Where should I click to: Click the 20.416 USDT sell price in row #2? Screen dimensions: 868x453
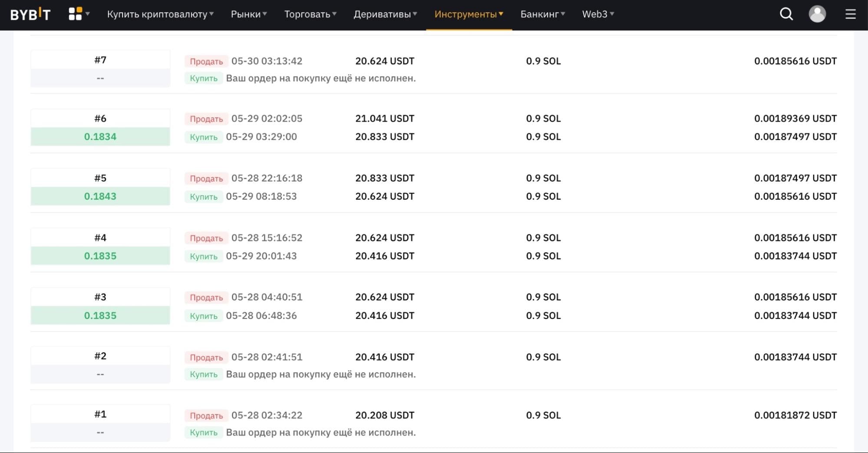[385, 357]
